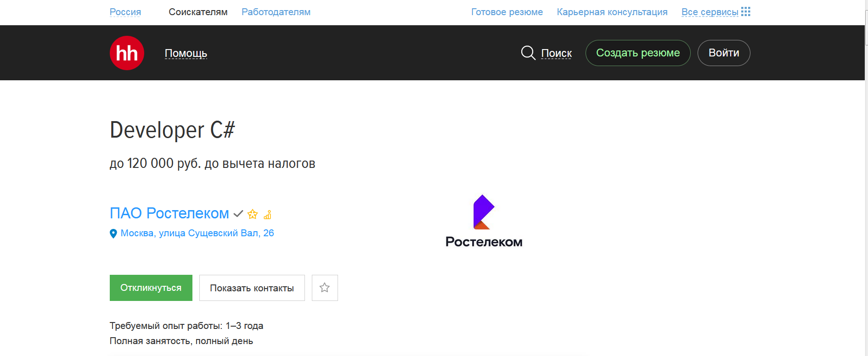
Task: Click the salary text до 120 000 руб.
Action: coord(155,163)
